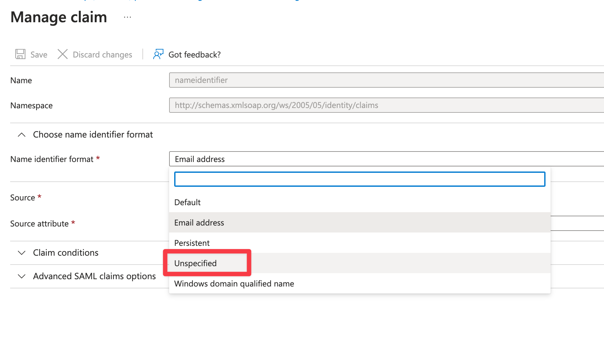Click the Discard changes X icon
The image size is (604, 364).
63,54
